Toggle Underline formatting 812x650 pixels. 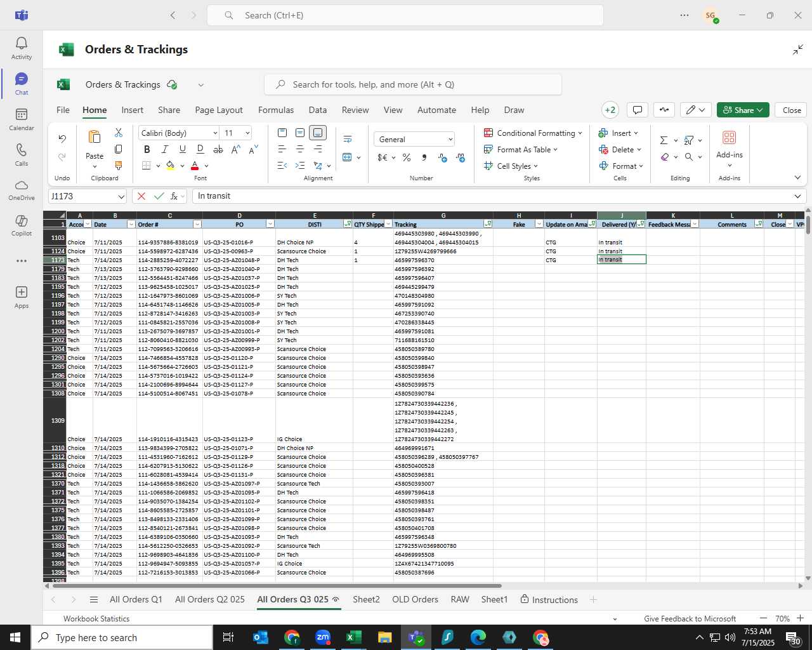(183, 149)
